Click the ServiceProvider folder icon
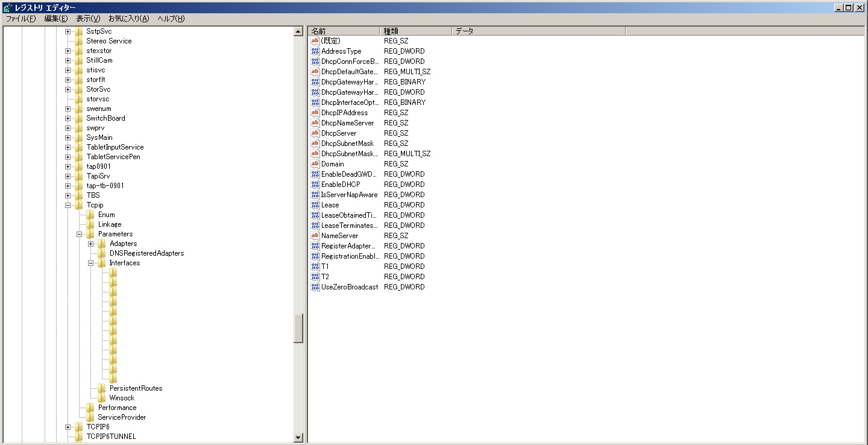Screen dimensions: 868x445 tap(90, 417)
